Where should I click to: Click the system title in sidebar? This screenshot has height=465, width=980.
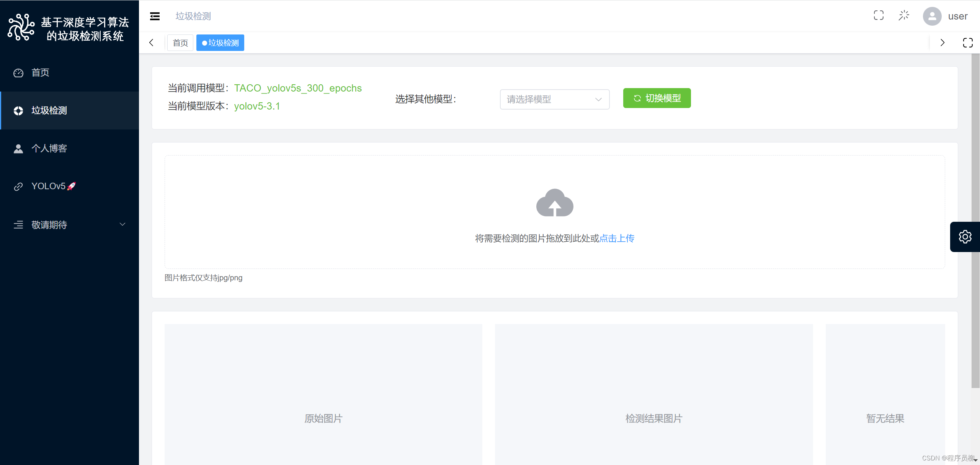click(x=85, y=29)
